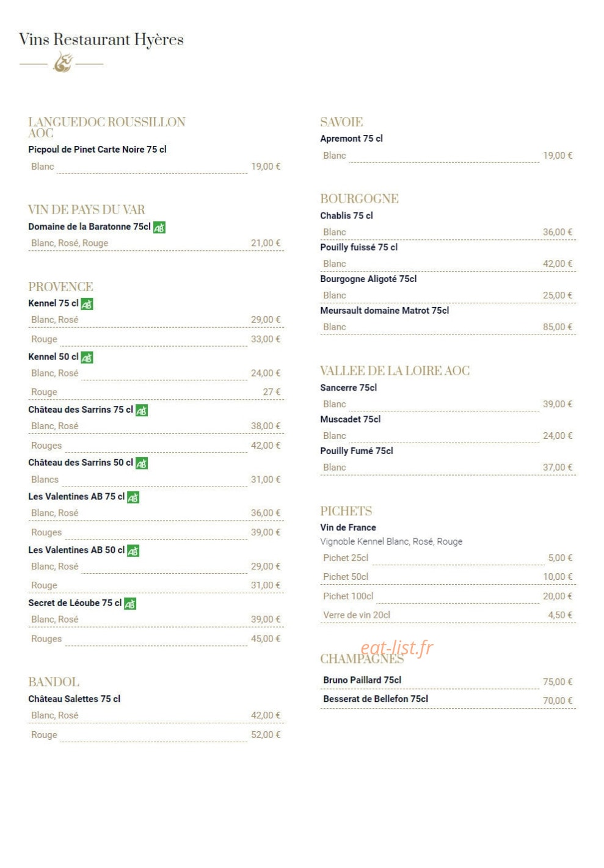Viewport: 604px width, 868px height.
Task: Click AB badge next to Château des Sarrins 75 cl
Action: coord(142,411)
